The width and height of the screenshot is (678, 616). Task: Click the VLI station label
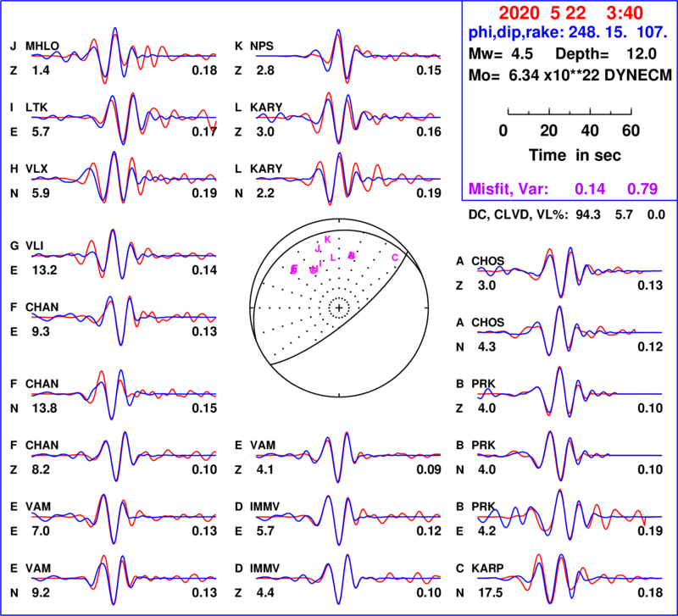coord(34,246)
